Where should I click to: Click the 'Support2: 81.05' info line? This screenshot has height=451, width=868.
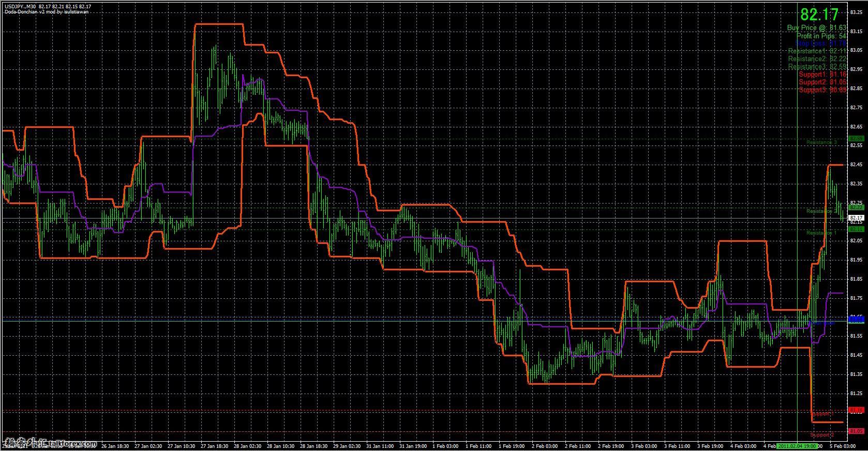tap(822, 82)
